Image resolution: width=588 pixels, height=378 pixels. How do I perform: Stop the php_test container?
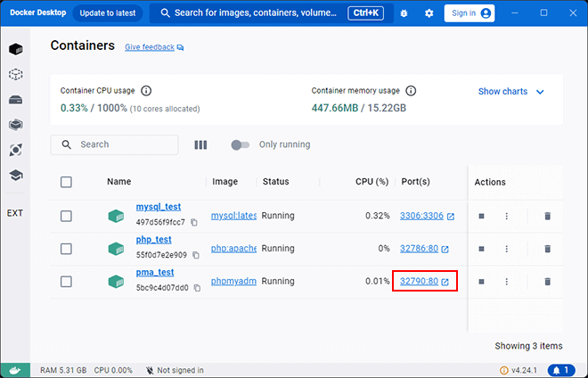[x=481, y=249]
